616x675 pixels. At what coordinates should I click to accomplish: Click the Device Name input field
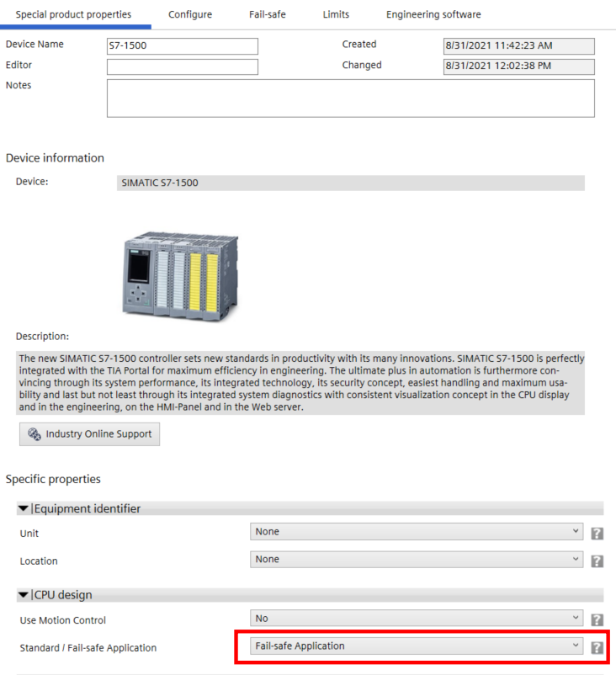183,46
